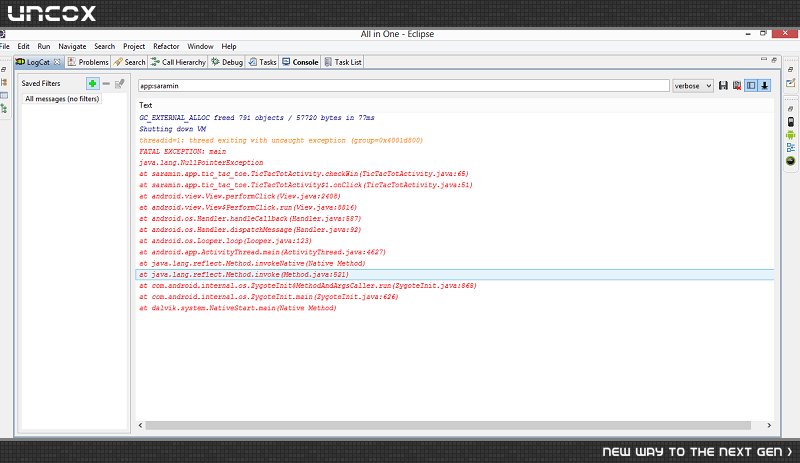This screenshot has height=463, width=800.
Task: Open the round dark green icon view
Action: (x=790, y=161)
